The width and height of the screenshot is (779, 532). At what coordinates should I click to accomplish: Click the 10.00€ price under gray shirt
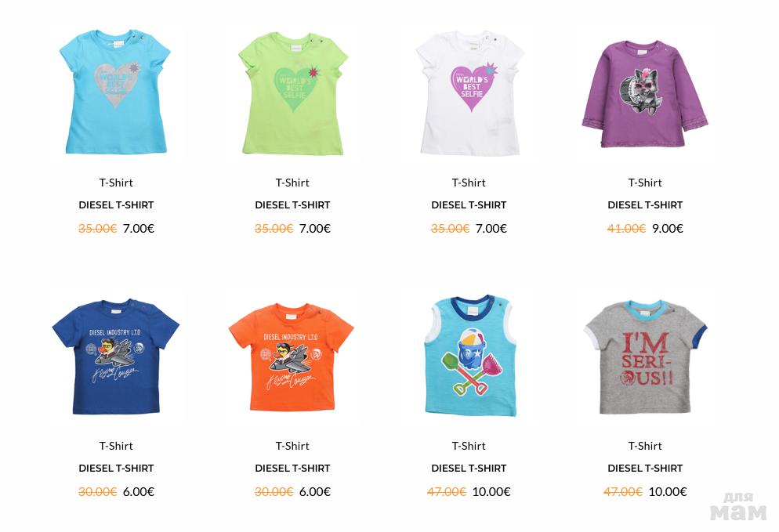(668, 492)
